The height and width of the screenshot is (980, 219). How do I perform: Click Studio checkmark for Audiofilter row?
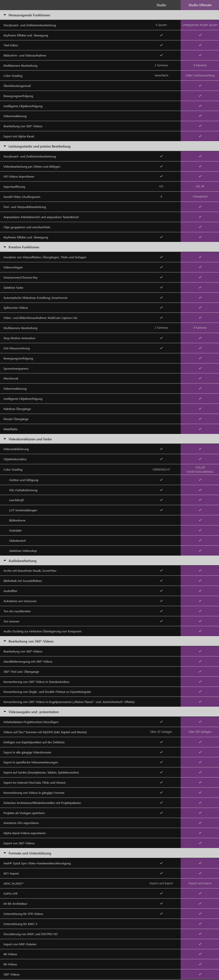161,591
